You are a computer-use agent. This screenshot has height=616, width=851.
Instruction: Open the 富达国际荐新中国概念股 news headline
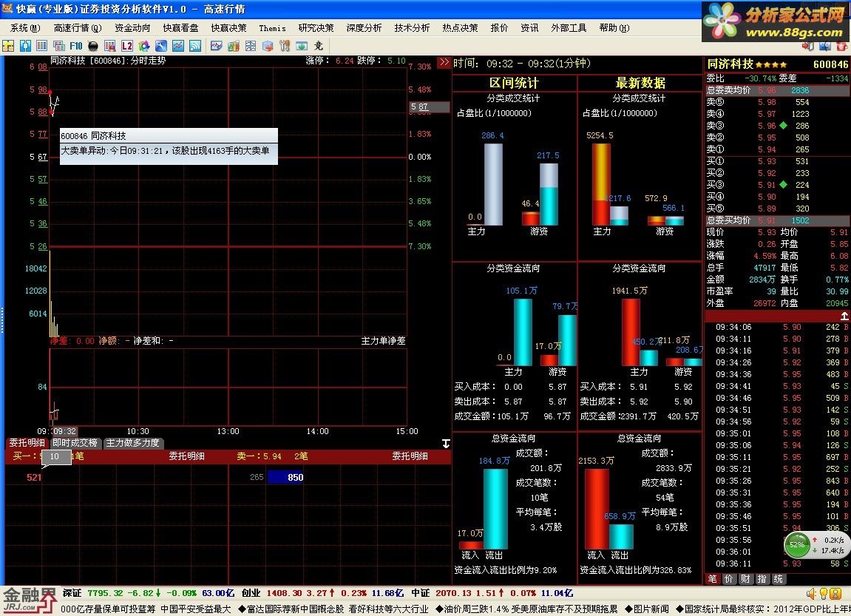coord(291,609)
